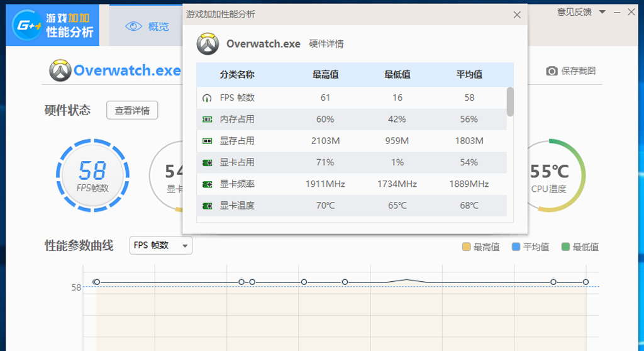This screenshot has height=351, width=644.
Task: Click the hardware details table scrollbar
Action: point(510,101)
